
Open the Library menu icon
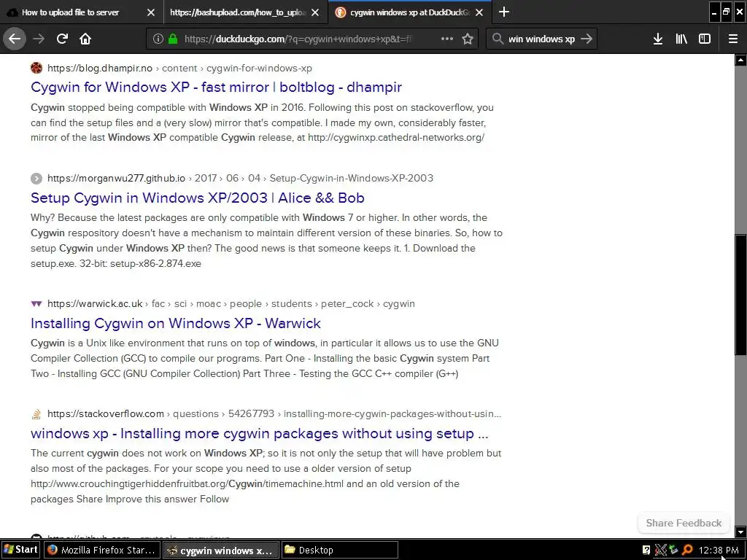coord(681,39)
